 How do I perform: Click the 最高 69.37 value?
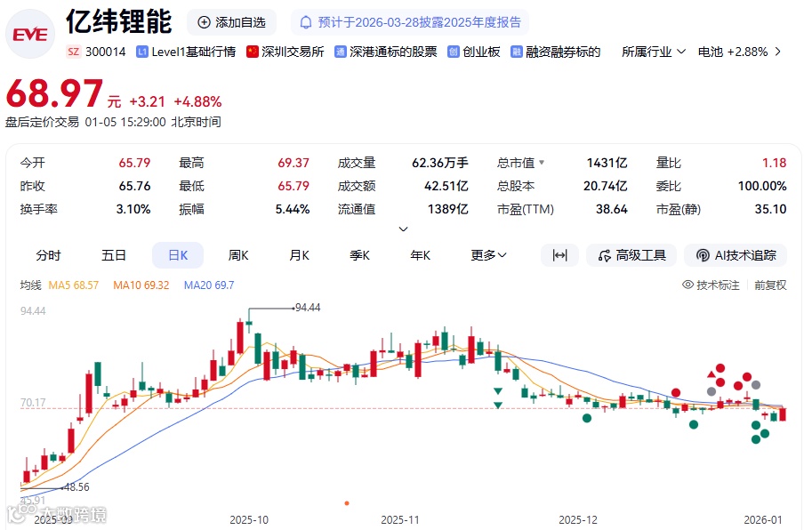pyautogui.click(x=293, y=163)
